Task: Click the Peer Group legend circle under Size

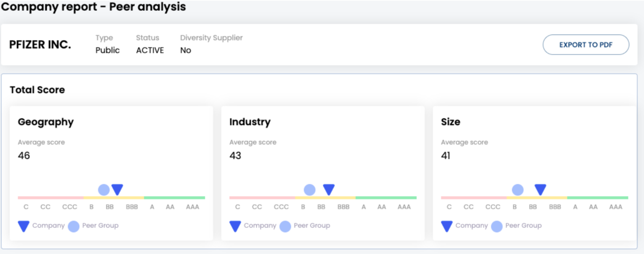Action: [x=497, y=226]
